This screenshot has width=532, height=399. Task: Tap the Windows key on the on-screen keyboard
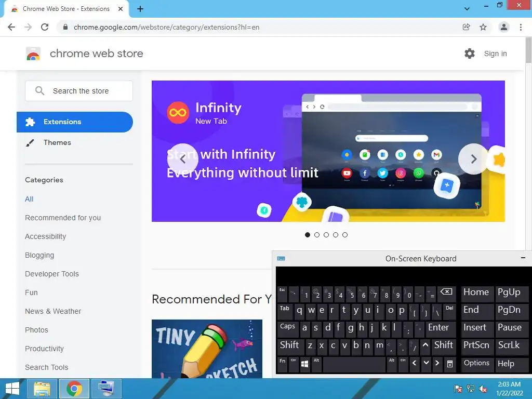coord(304,364)
